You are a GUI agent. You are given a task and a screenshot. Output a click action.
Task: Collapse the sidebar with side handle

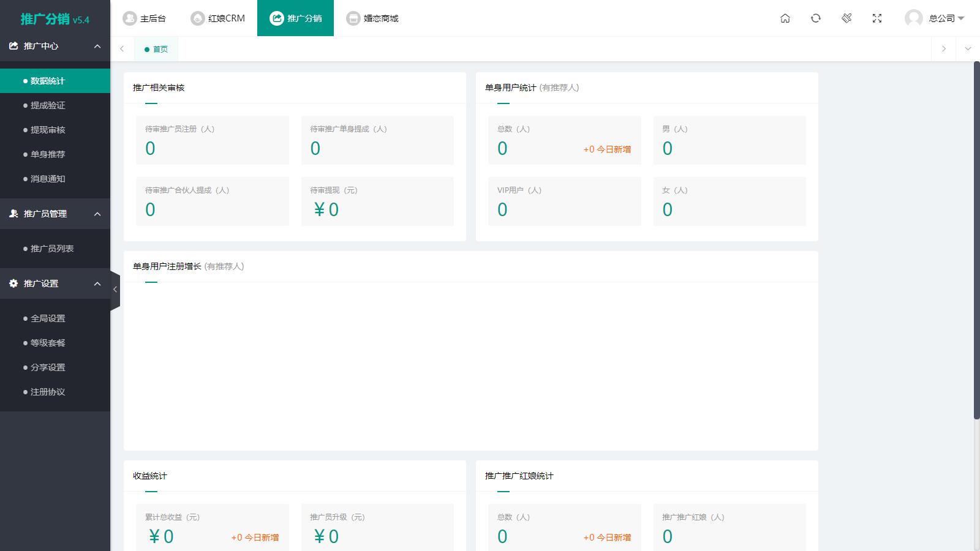click(115, 290)
